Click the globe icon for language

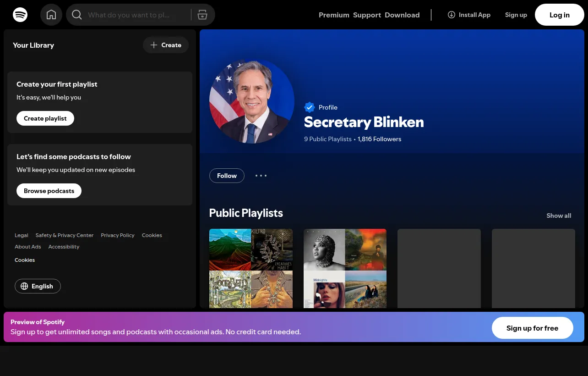point(24,286)
